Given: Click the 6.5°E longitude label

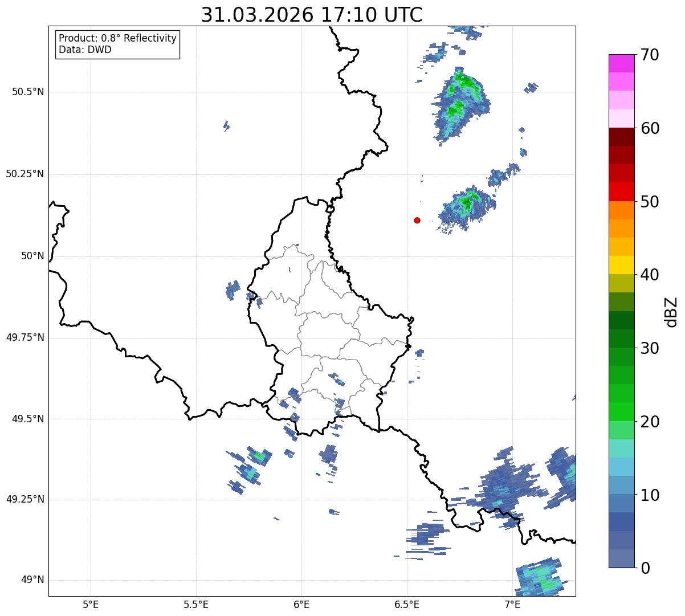Looking at the screenshot, I should pos(407,604).
